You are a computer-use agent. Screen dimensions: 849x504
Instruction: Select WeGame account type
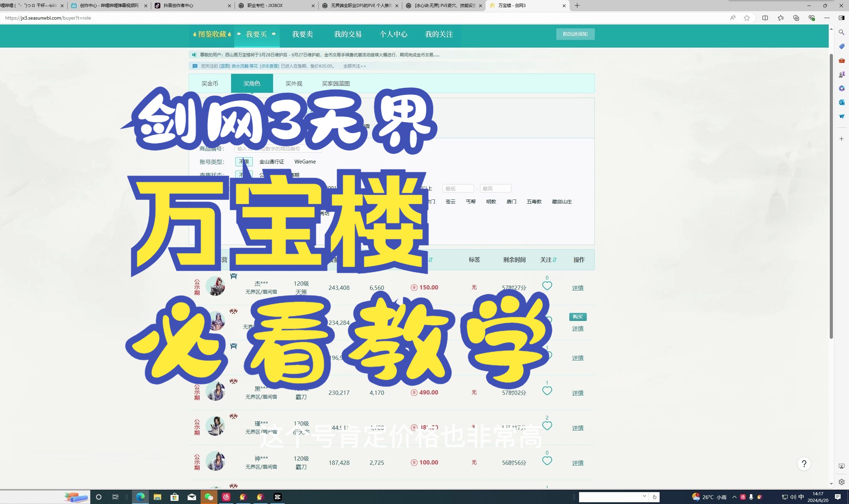(x=305, y=162)
